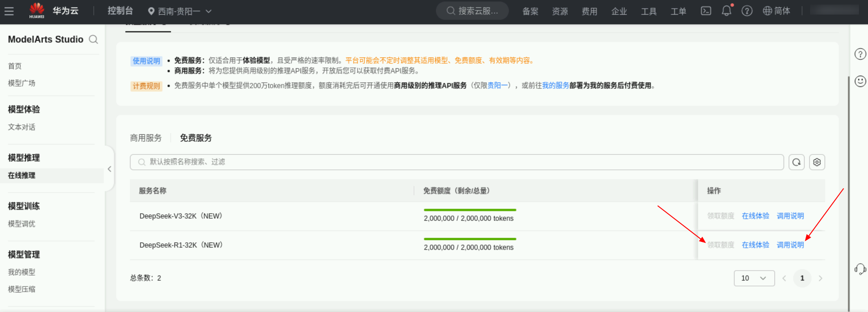Open the 工具 menu
The image size is (868, 312).
[649, 11]
